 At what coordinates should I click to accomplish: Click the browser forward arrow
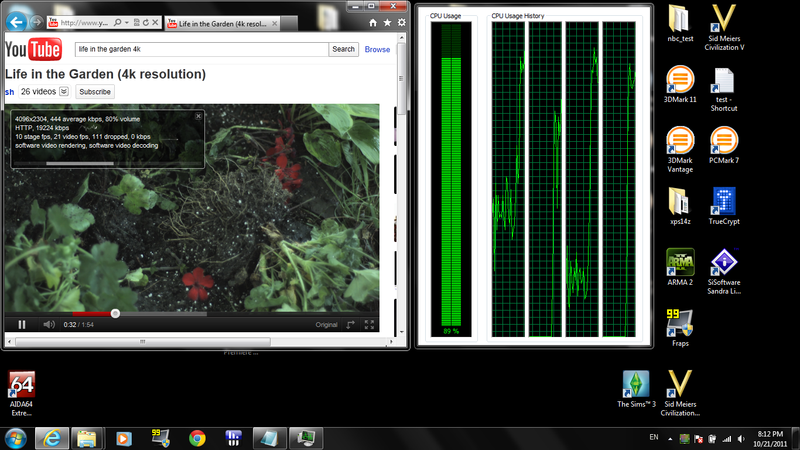click(36, 22)
